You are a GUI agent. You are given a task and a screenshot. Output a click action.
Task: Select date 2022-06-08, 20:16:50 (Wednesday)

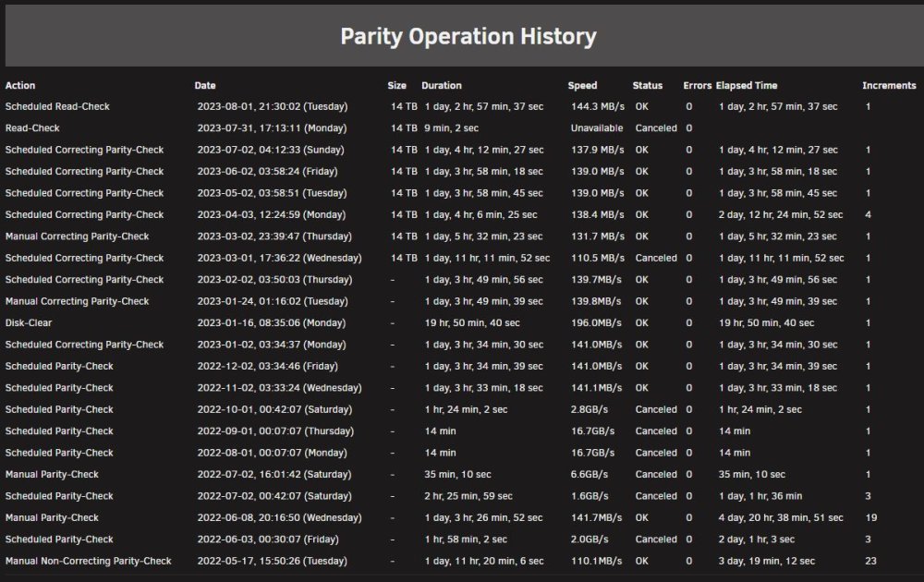[x=279, y=517]
